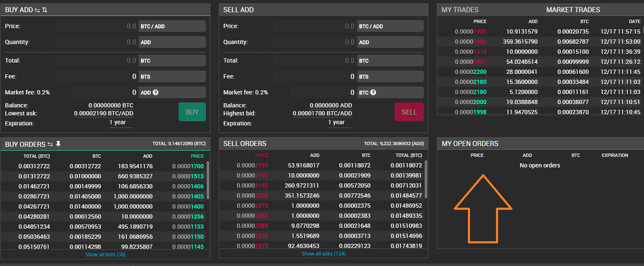
Task: Click the trade with 5.1200000 ADD
Action: coord(540,92)
